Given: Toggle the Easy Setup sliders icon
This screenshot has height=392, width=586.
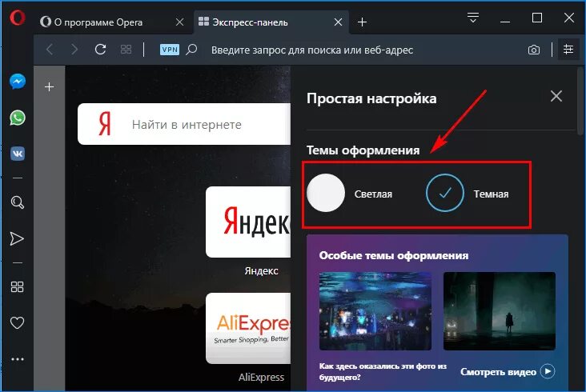Looking at the screenshot, I should (568, 50).
